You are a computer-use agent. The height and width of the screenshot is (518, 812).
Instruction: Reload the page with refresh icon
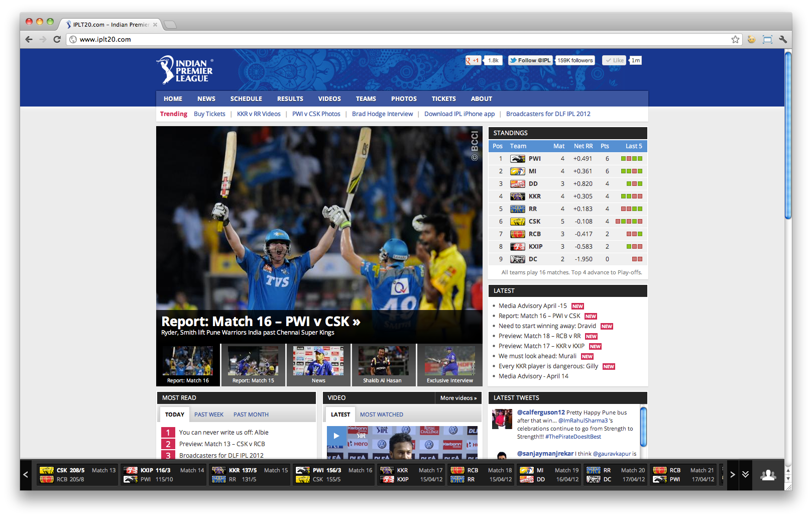click(57, 39)
